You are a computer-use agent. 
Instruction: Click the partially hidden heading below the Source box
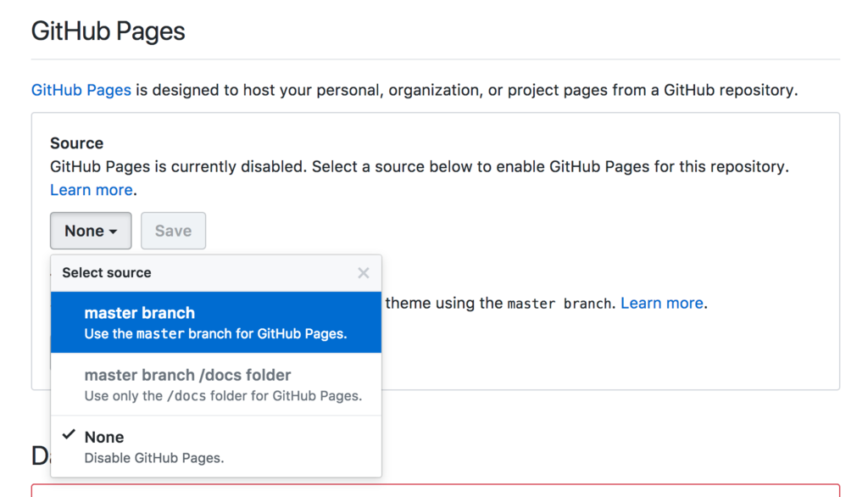tap(40, 456)
